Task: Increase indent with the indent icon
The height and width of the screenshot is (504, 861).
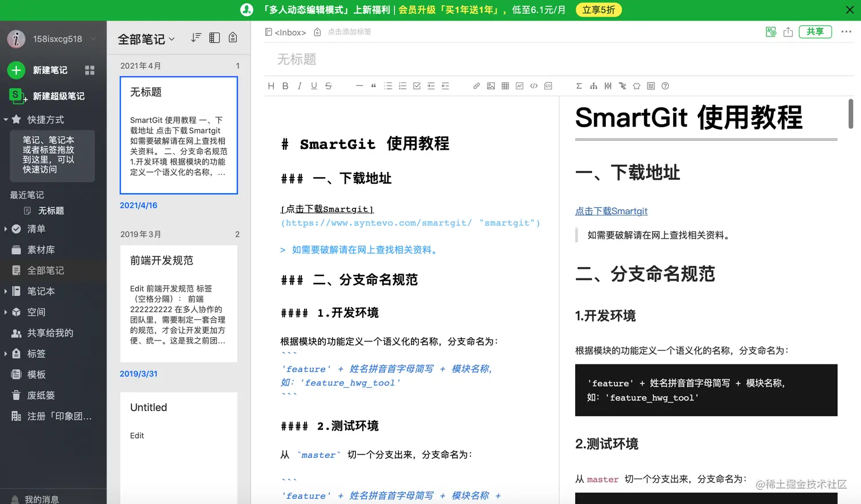Action: [x=431, y=86]
